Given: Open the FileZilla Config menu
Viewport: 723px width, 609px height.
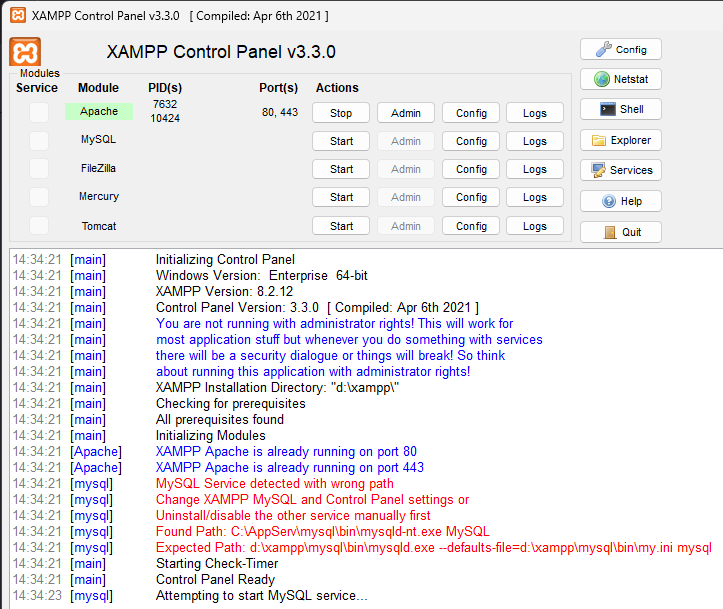Looking at the screenshot, I should [471, 169].
